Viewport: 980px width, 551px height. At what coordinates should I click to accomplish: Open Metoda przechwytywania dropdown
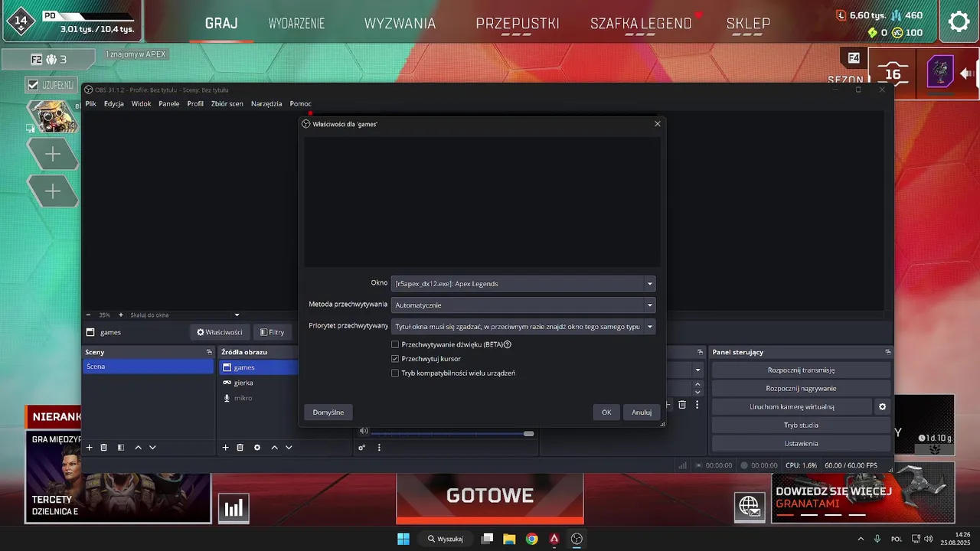point(523,305)
